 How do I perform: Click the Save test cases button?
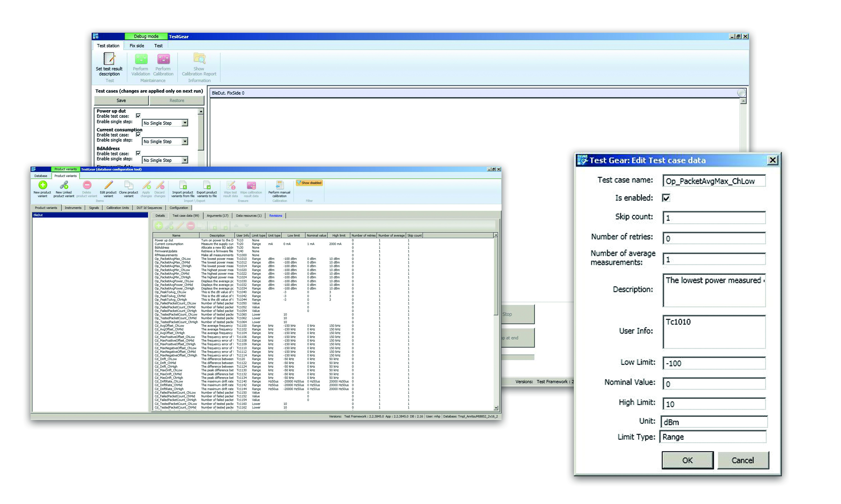121,101
